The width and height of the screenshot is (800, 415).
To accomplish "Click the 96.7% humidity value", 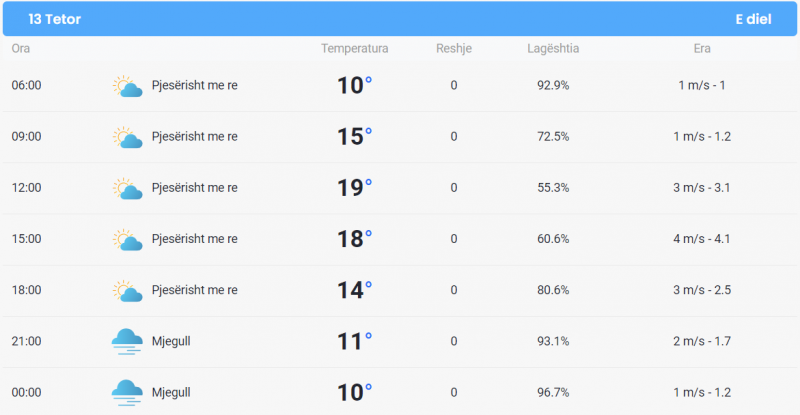I will (x=553, y=392).
